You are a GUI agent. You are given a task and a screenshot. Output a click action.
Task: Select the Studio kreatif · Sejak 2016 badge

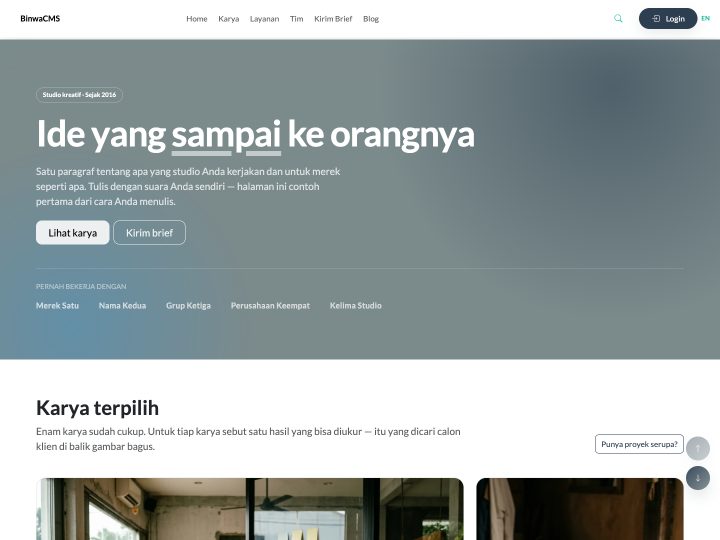tap(79, 95)
